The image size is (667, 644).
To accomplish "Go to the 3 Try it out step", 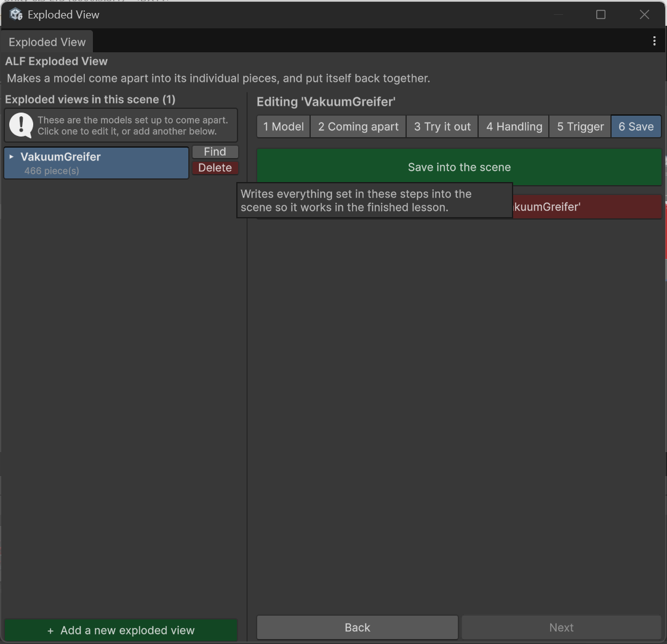I will (442, 127).
